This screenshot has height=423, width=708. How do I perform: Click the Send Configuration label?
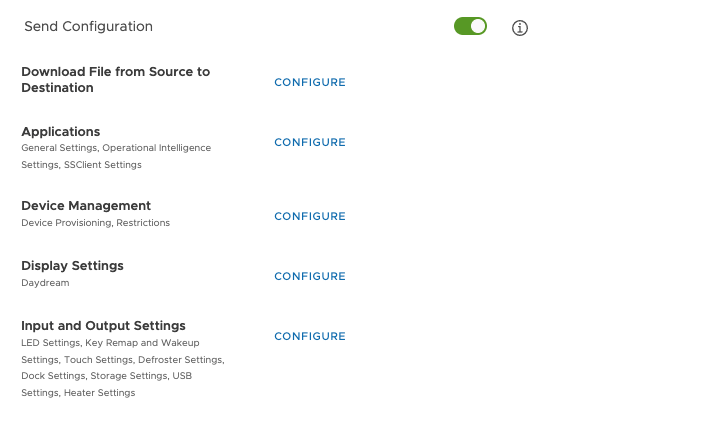click(88, 26)
